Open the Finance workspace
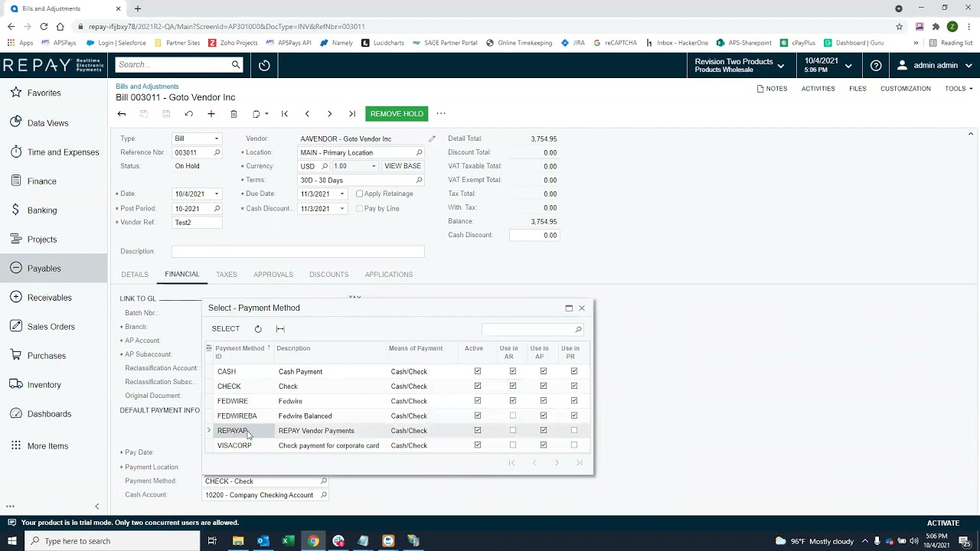 (x=41, y=181)
